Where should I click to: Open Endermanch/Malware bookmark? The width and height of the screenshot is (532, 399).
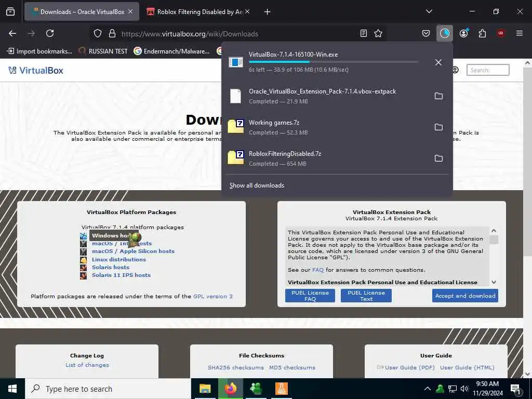pyautogui.click(x=171, y=51)
